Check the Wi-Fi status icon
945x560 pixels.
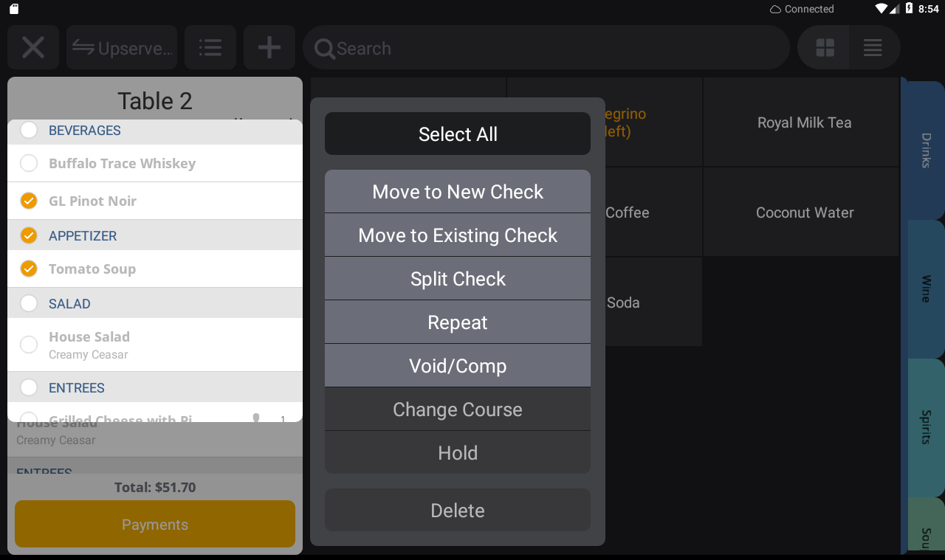[x=881, y=9]
